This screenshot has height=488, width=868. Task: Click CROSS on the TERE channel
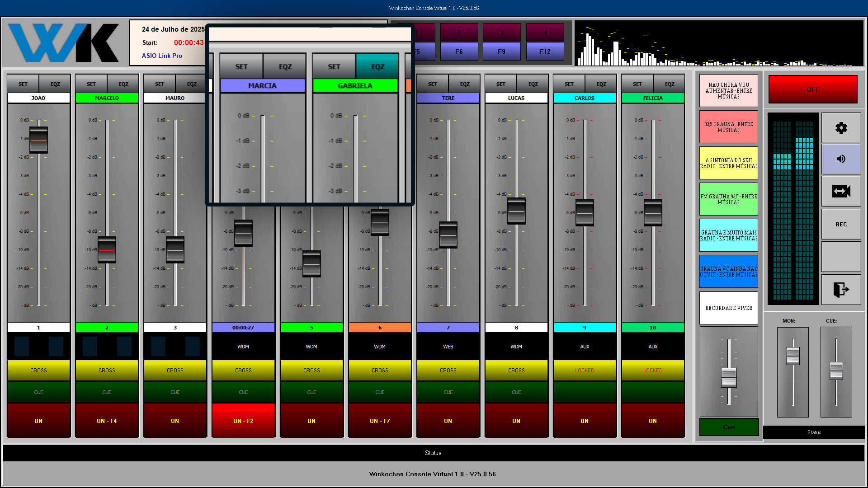coord(448,370)
